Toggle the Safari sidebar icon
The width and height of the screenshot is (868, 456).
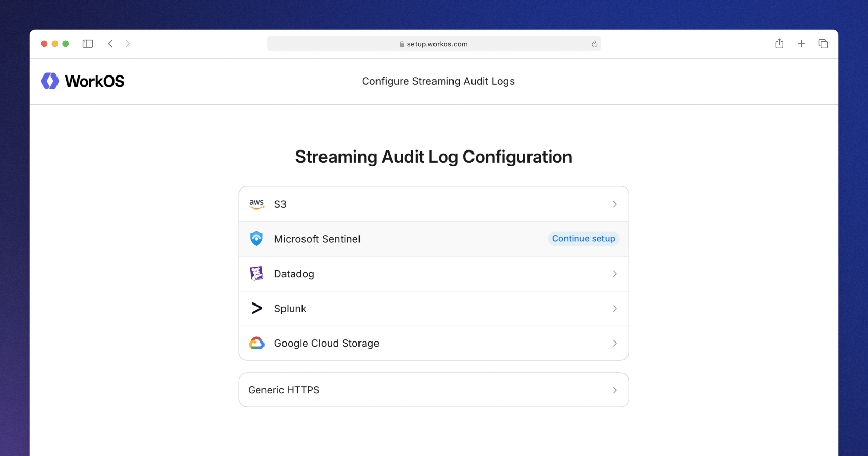tap(88, 44)
